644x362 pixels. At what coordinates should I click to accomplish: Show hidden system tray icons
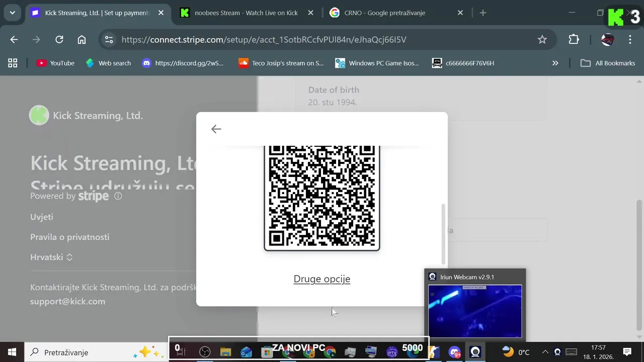[x=545, y=352]
